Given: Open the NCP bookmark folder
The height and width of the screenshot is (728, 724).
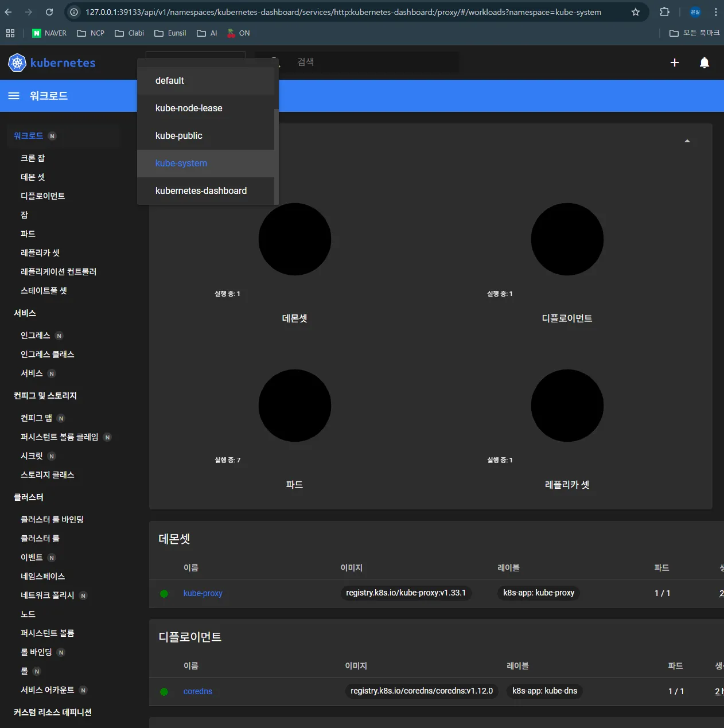Looking at the screenshot, I should (91, 33).
